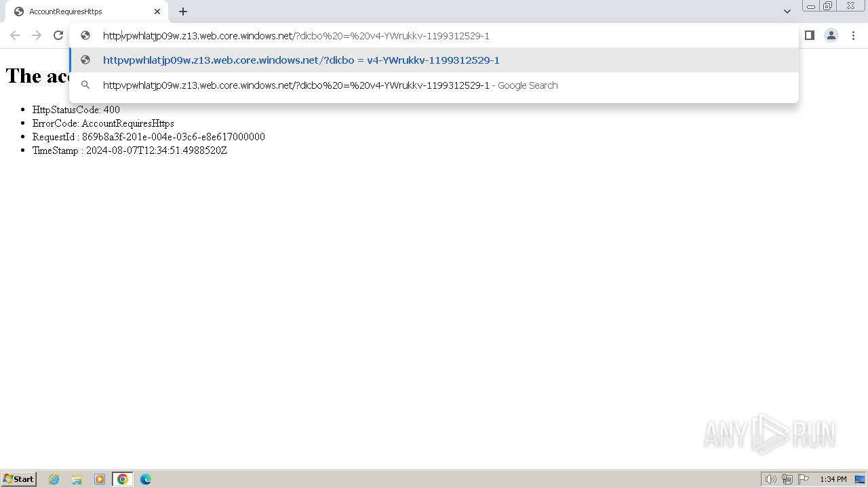The image size is (868, 488).
Task: Launch Microsoft Edge from taskbar
Action: (x=146, y=479)
